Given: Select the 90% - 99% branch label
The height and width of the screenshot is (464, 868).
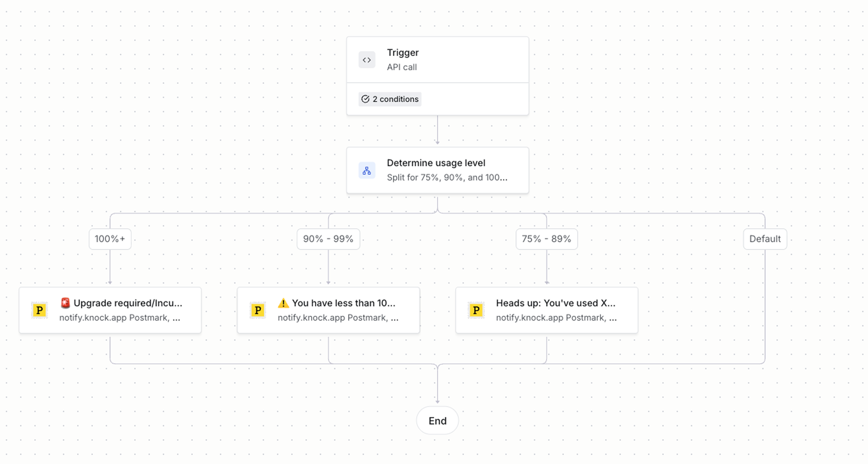Looking at the screenshot, I should [328, 239].
